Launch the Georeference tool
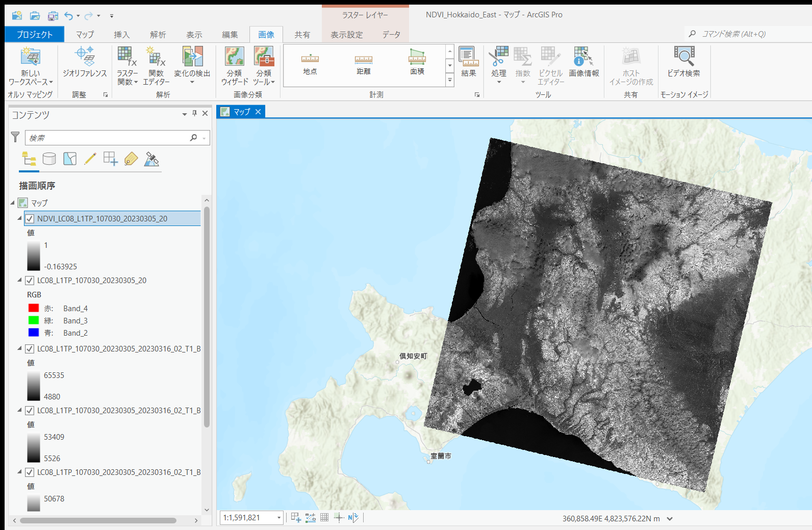Viewport: 812px width, 530px height. tap(85, 62)
